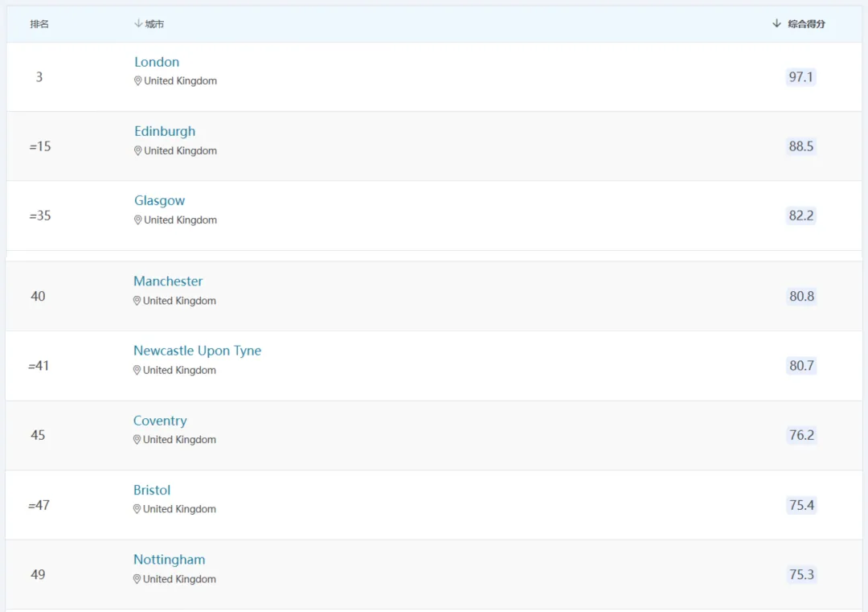Select Edinburgh's score 88.5

801,146
